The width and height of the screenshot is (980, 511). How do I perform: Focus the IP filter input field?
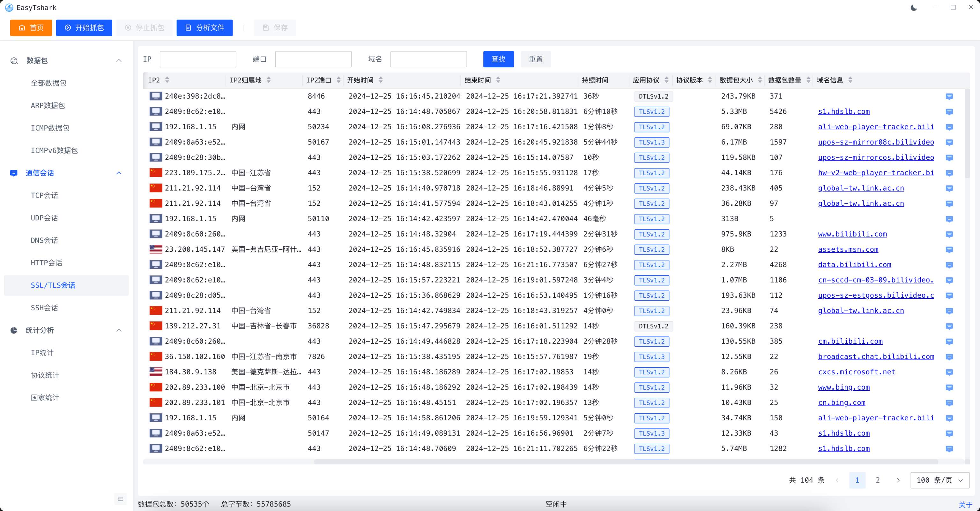pos(198,59)
